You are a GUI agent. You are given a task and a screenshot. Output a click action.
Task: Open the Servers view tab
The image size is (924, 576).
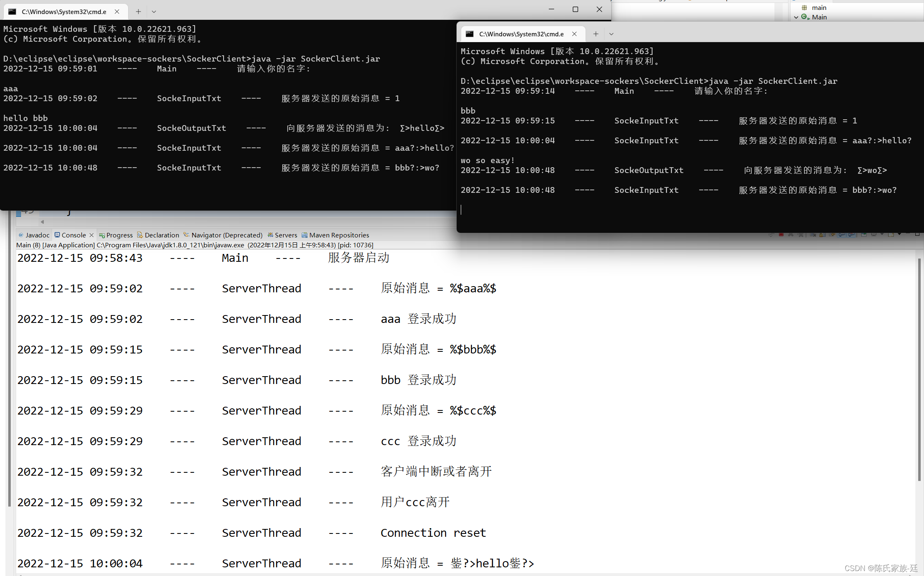pos(286,235)
